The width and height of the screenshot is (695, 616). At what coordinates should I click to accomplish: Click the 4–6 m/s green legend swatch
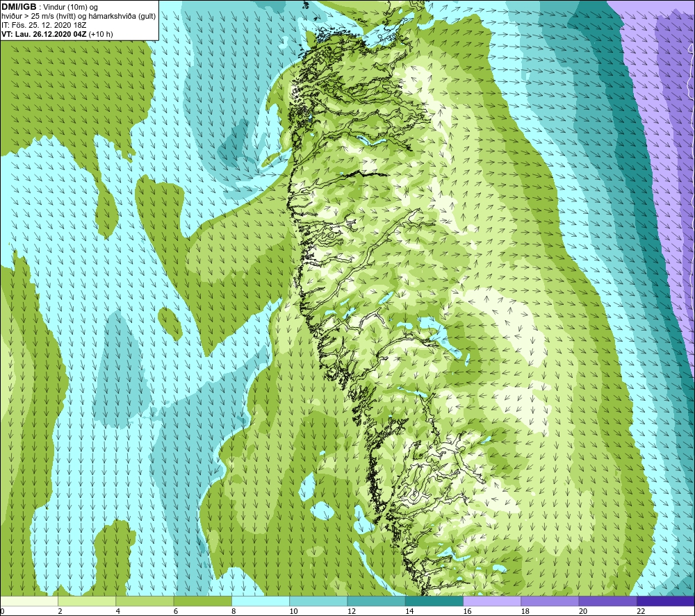145,601
